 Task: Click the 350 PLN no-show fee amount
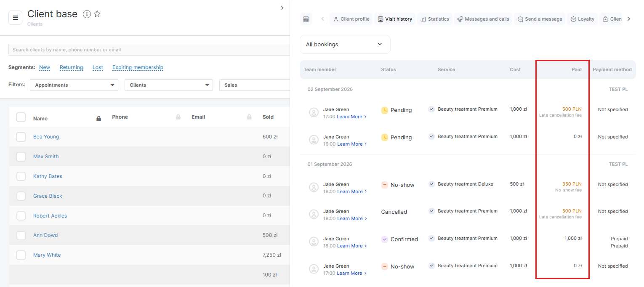click(x=572, y=184)
